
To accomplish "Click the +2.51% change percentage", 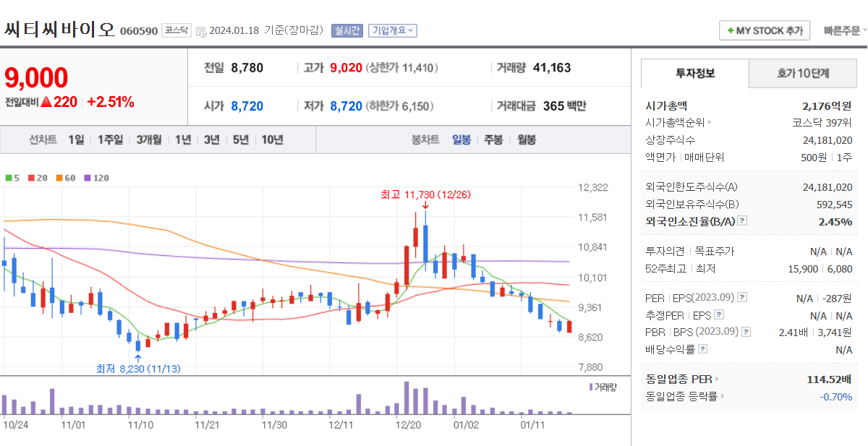I will click(111, 102).
